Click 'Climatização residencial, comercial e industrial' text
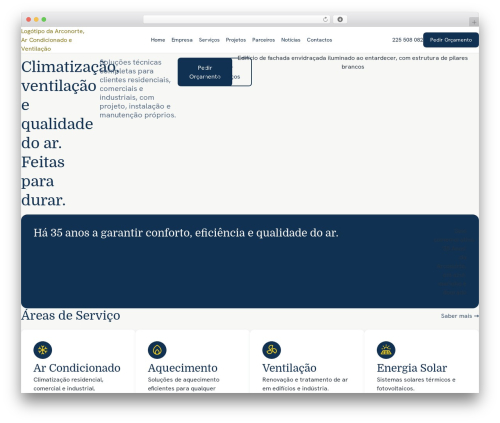This screenshot has height=423, width=500. pos(68,384)
